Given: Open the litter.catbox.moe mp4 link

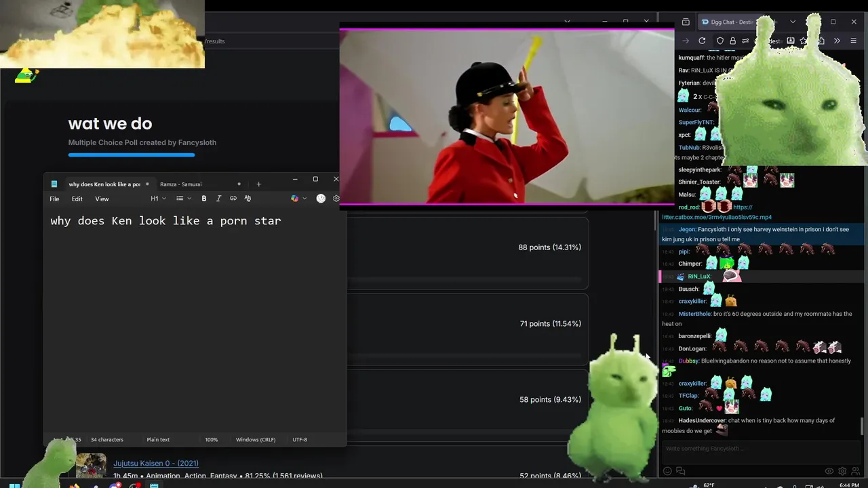Looking at the screenshot, I should pos(717,217).
